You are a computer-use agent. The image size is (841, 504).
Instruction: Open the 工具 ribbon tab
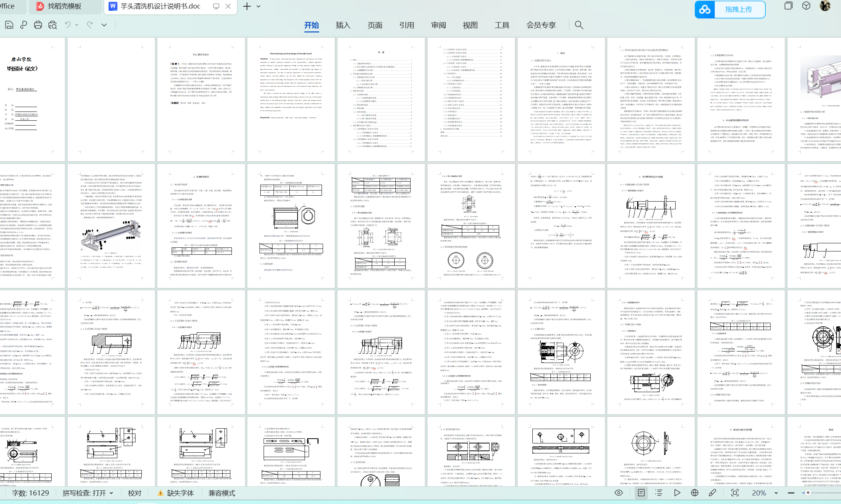[x=502, y=25]
